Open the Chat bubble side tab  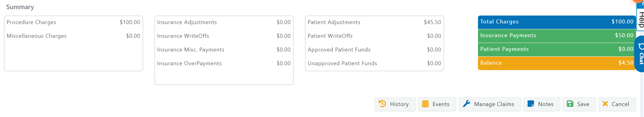(639, 54)
